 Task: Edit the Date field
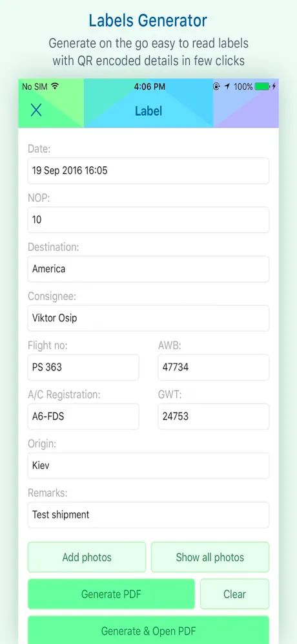tap(148, 171)
